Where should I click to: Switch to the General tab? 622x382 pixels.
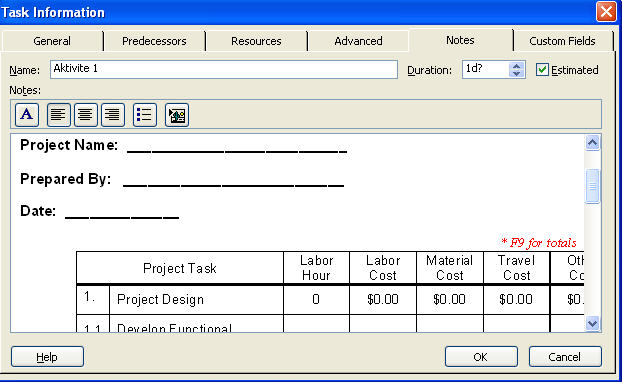52,41
